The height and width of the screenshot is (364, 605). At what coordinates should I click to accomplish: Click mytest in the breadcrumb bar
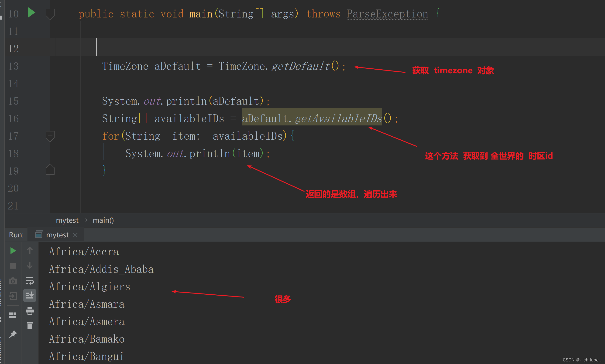(67, 220)
